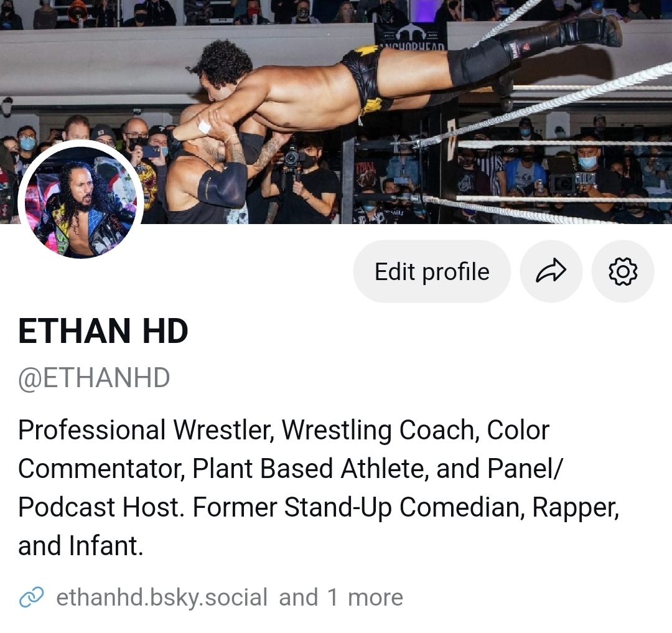Expand the "and 1 more" links

[340, 598]
